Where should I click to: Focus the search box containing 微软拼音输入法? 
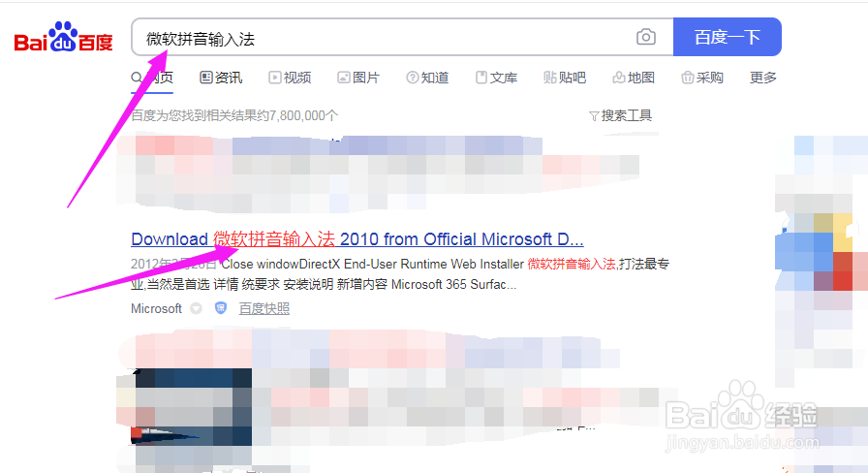click(x=402, y=37)
